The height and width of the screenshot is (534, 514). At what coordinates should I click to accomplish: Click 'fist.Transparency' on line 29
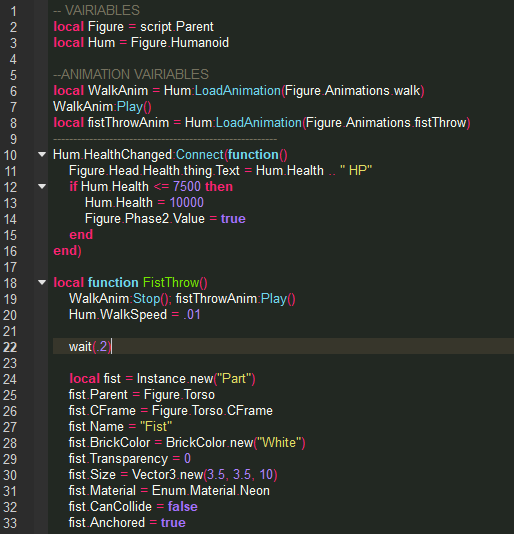[119, 459]
